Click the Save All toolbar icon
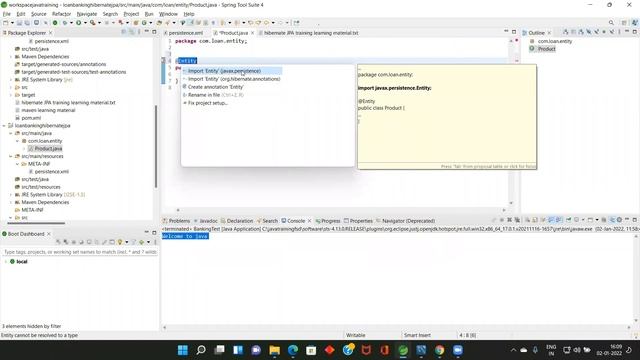The image size is (640, 360). coord(27,23)
